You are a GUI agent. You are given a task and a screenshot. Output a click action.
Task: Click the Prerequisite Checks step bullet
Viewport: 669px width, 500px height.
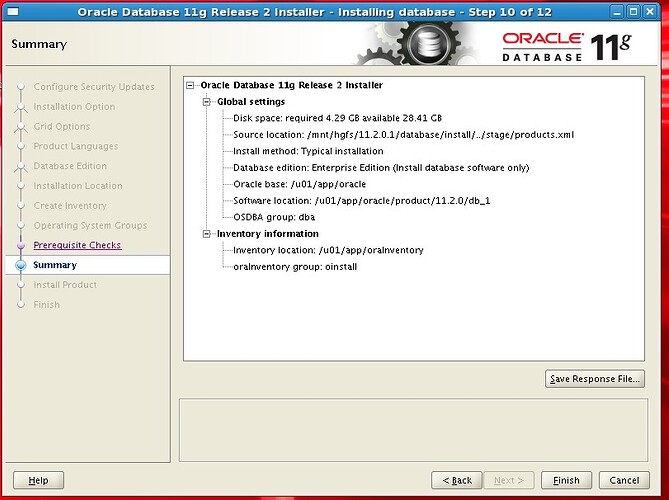tap(20, 245)
